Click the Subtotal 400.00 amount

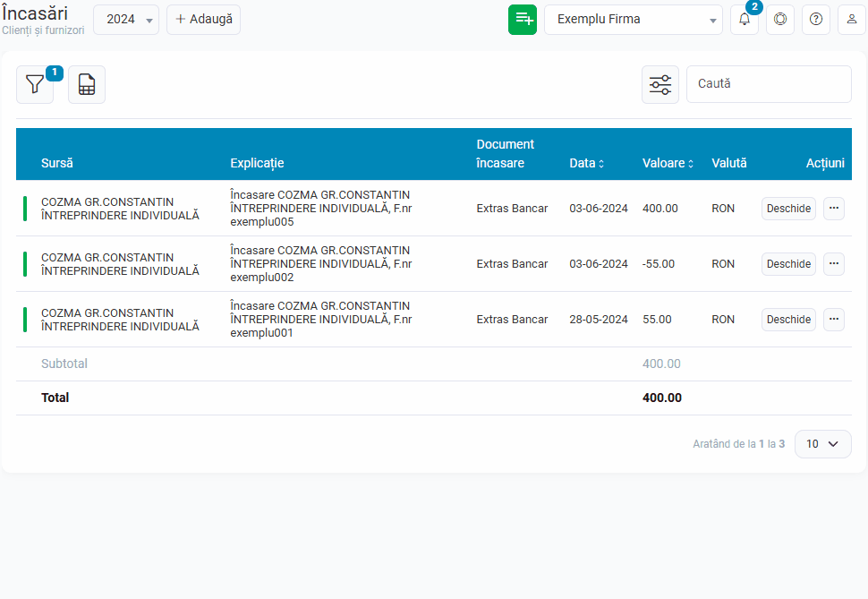tap(661, 364)
